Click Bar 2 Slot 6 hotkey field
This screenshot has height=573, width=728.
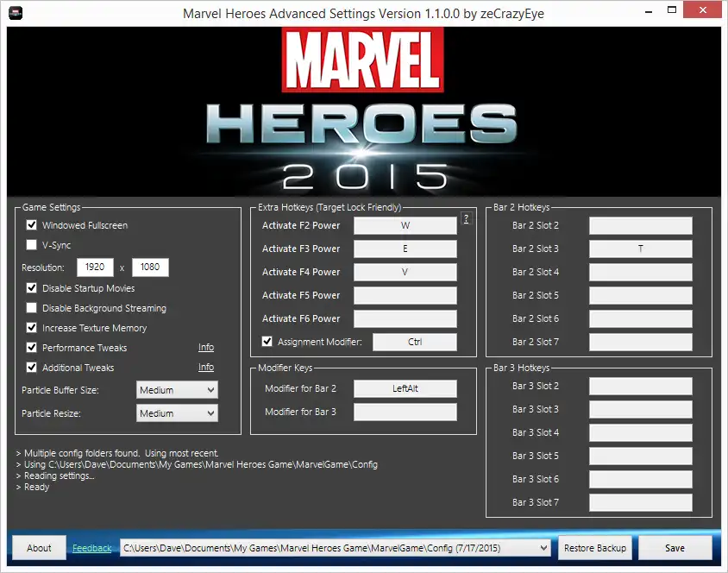[x=641, y=318]
